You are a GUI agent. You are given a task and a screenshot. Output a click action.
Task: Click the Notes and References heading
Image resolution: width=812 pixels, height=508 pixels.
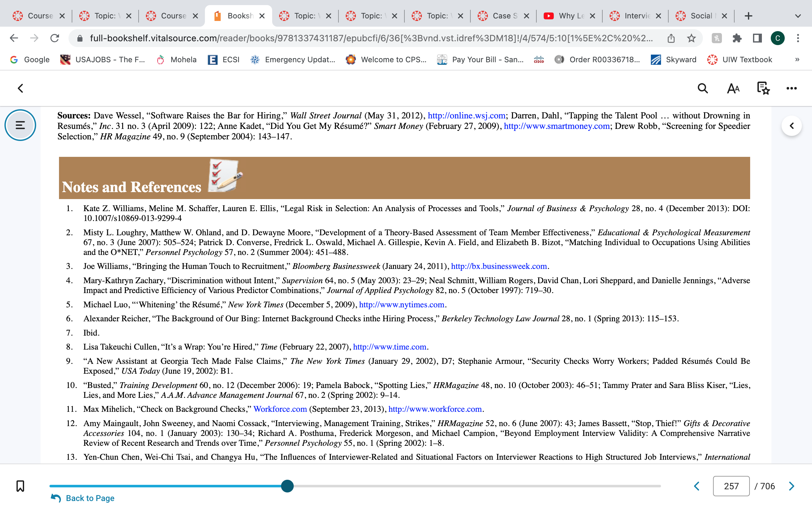[x=132, y=187]
